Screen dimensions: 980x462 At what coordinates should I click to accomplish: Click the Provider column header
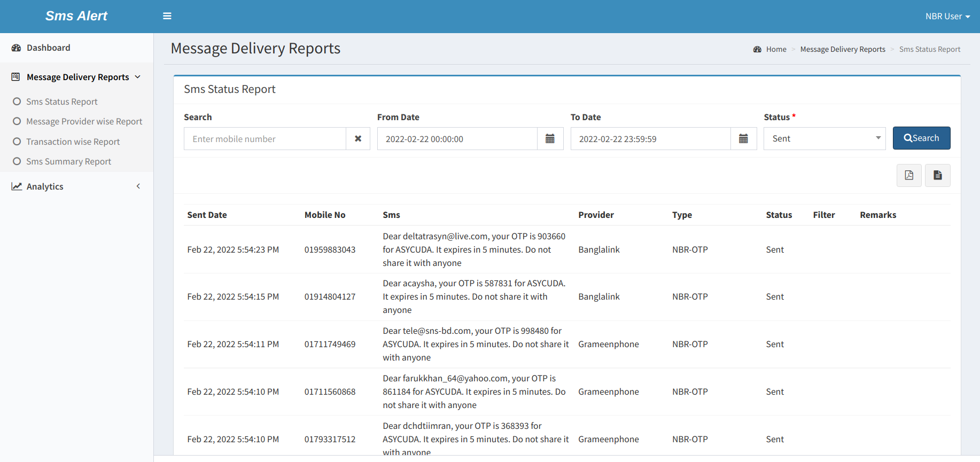click(x=596, y=215)
